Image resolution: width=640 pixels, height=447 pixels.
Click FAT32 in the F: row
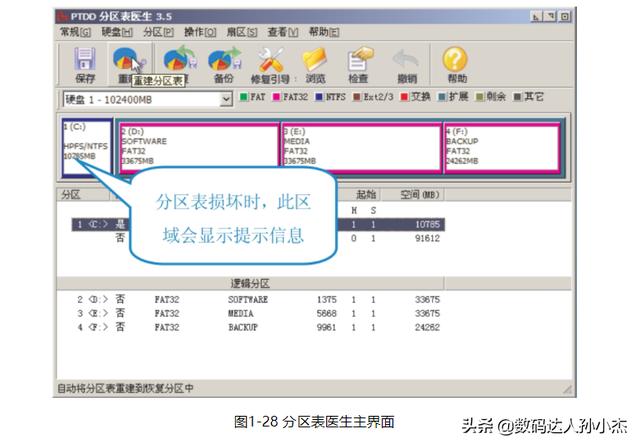click(x=167, y=327)
